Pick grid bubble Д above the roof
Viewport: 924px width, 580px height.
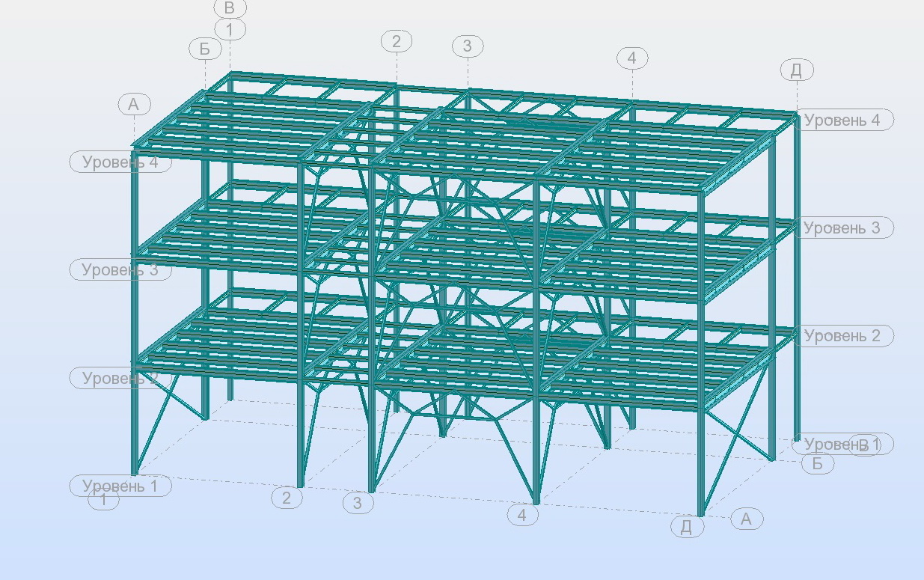point(797,70)
